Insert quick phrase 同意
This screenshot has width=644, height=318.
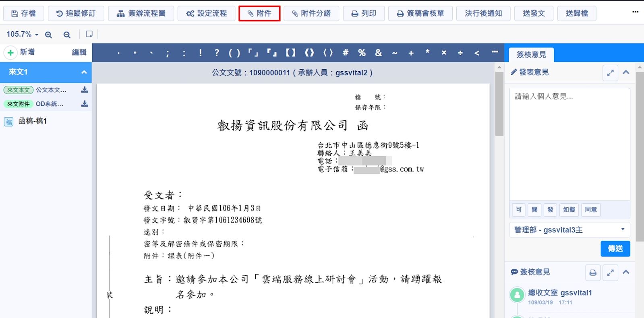tap(591, 210)
